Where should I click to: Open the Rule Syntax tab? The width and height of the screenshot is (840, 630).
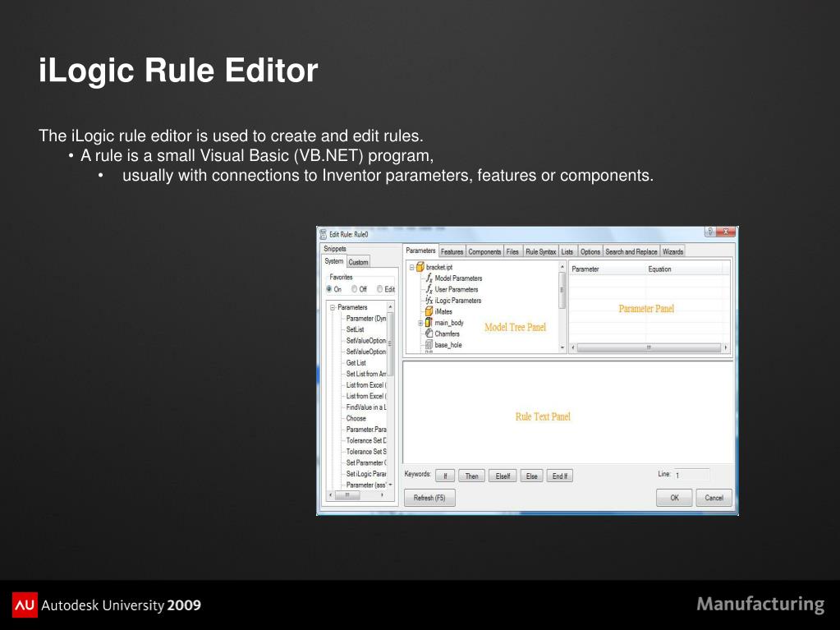coord(540,252)
